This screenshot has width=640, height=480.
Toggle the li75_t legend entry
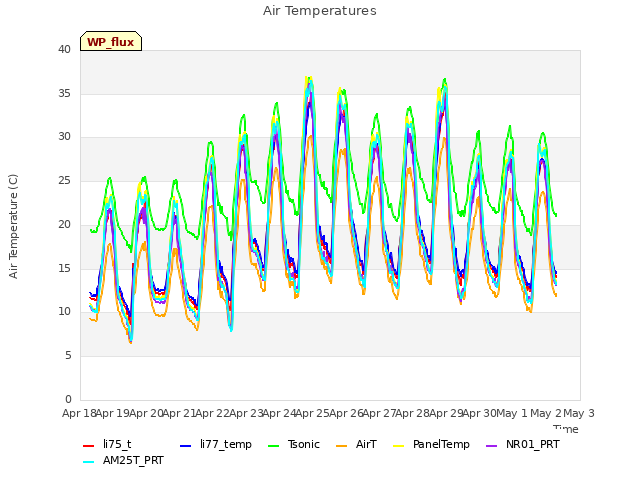[x=107, y=444]
